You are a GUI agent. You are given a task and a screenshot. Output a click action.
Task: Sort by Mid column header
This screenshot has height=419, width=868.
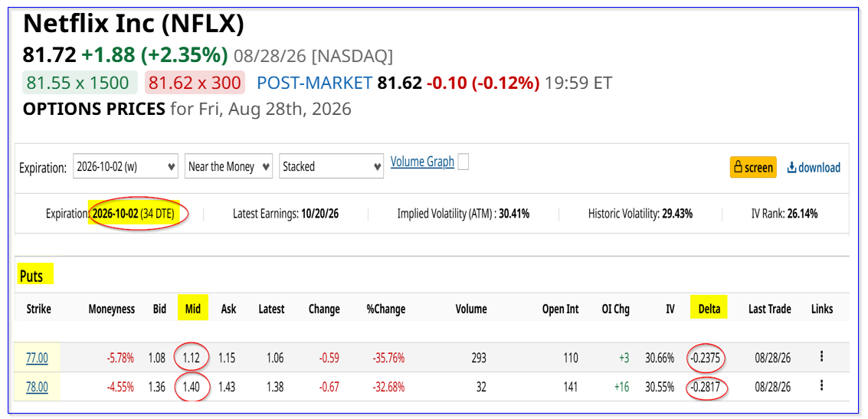tap(192, 309)
